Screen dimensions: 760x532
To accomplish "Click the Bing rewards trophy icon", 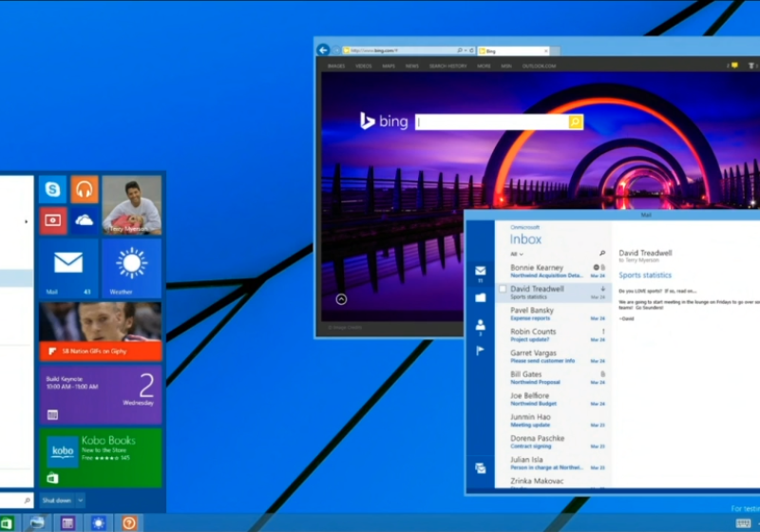I will click(x=750, y=66).
